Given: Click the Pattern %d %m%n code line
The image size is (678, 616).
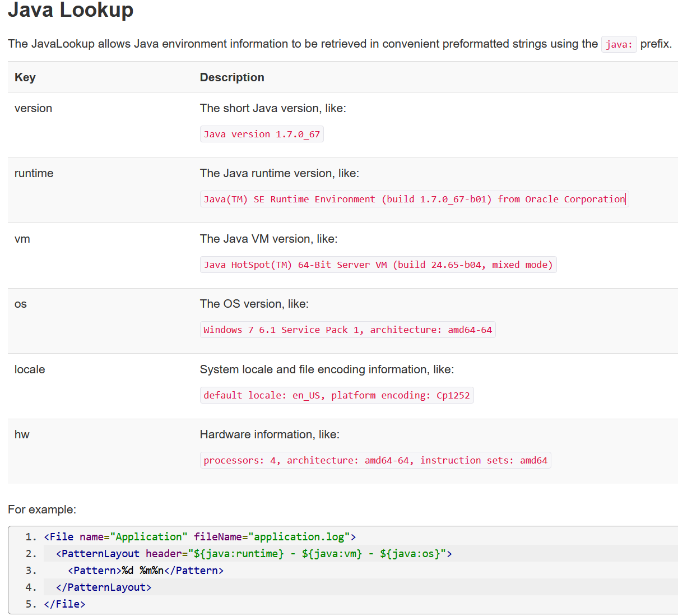Looking at the screenshot, I should tap(146, 571).
